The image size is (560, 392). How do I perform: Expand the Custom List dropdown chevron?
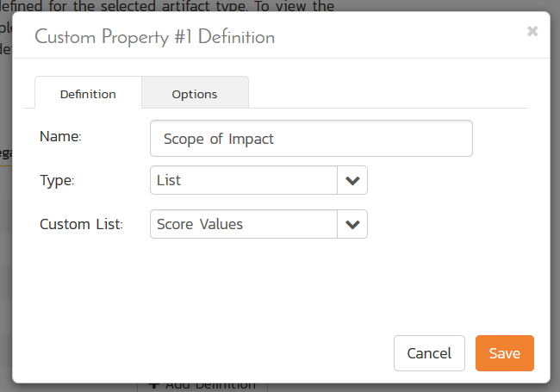(x=352, y=224)
